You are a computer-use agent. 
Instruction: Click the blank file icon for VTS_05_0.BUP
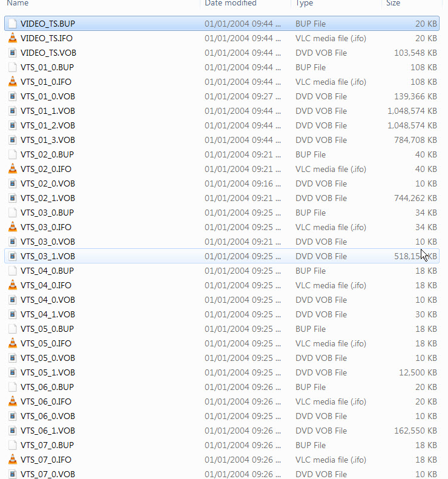(13, 329)
